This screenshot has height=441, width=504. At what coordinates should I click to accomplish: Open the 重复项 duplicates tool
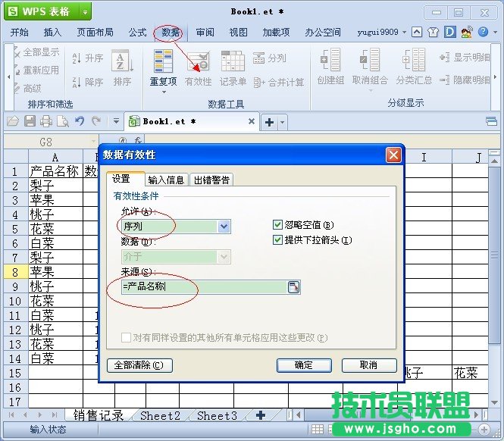[163, 67]
